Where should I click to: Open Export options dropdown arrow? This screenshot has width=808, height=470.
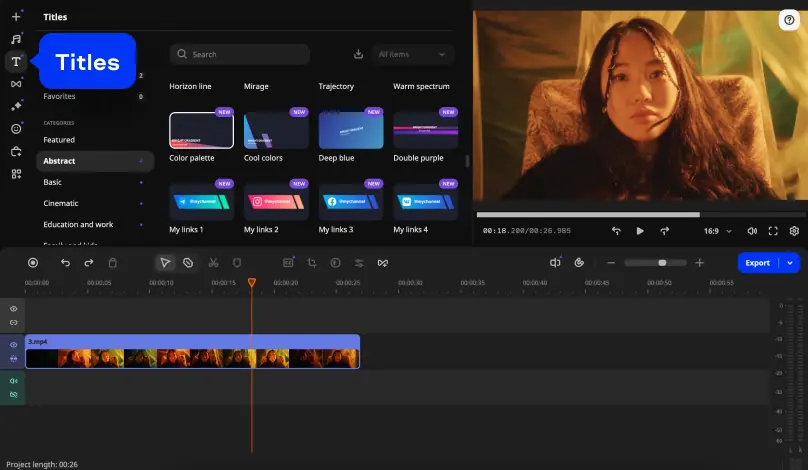[790, 263]
